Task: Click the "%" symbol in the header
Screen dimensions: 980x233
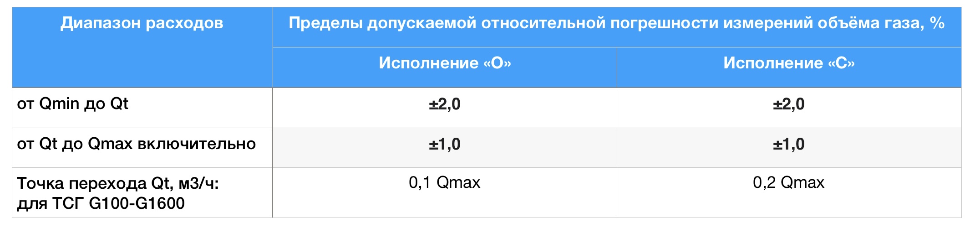Action: tap(937, 23)
